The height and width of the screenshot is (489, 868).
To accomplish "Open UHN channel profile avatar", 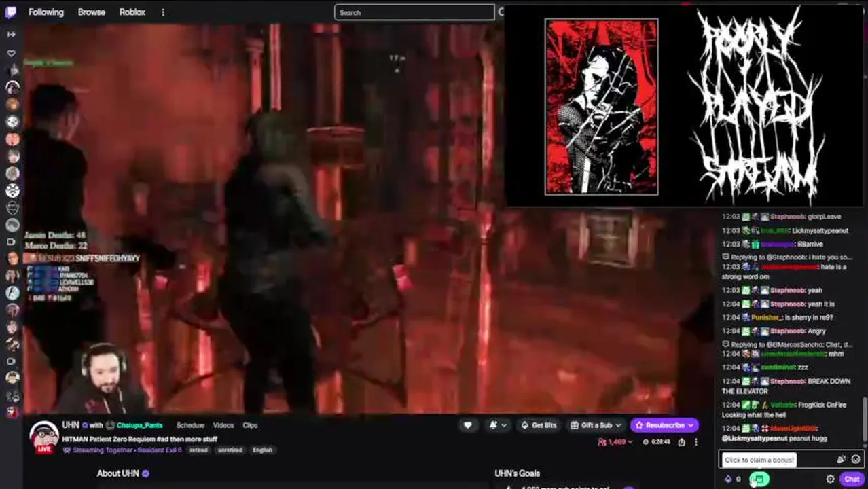I will coord(43,436).
